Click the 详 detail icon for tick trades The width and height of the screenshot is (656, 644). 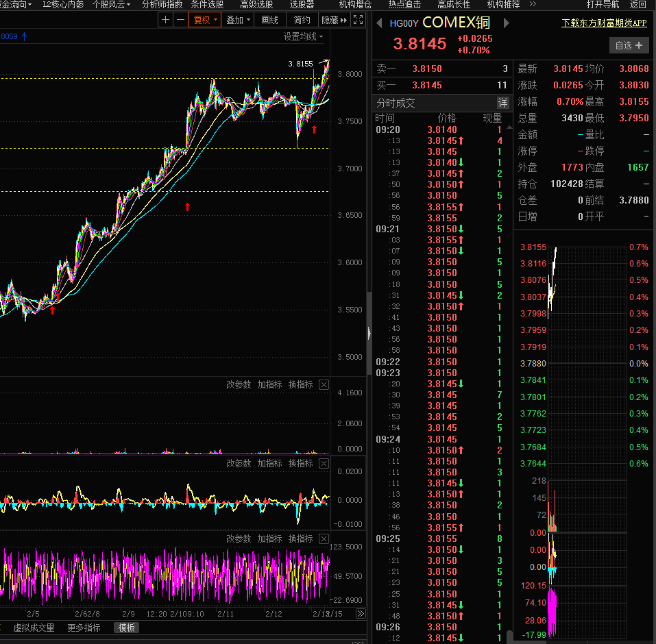pos(503,103)
